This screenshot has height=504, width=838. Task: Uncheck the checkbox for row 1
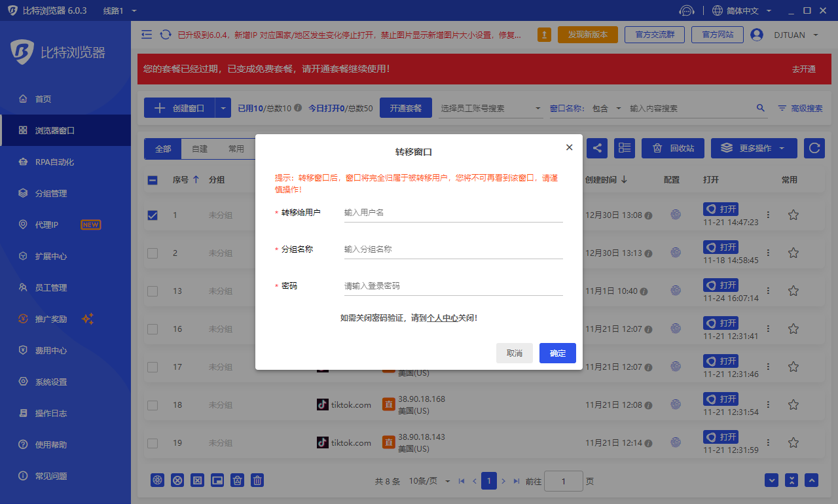click(153, 215)
